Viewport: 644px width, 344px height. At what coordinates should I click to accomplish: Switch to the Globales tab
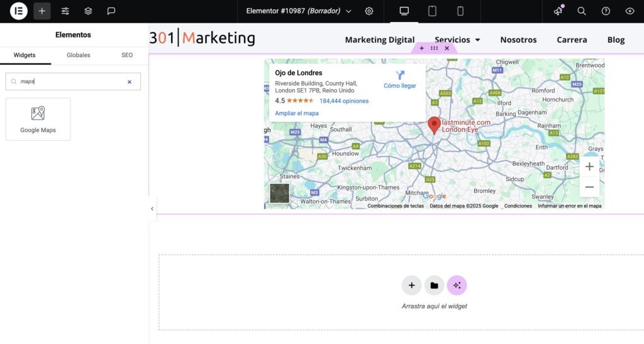[79, 55]
